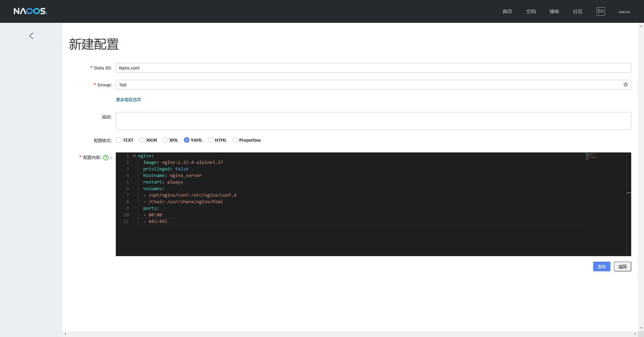Open the 文档 menu item

(531, 11)
